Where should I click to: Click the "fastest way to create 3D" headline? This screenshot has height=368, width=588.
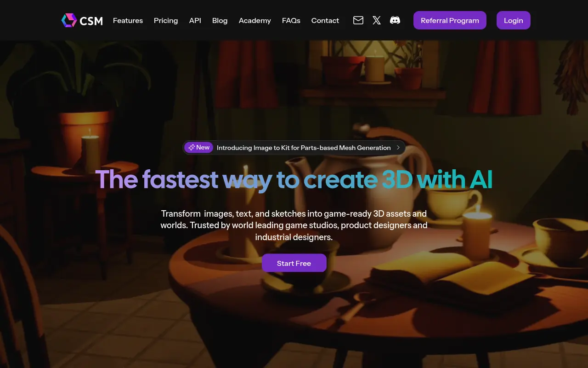click(x=294, y=179)
